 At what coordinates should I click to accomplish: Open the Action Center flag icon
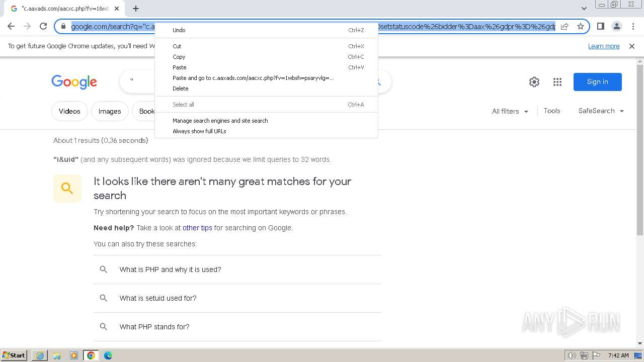coord(596,355)
